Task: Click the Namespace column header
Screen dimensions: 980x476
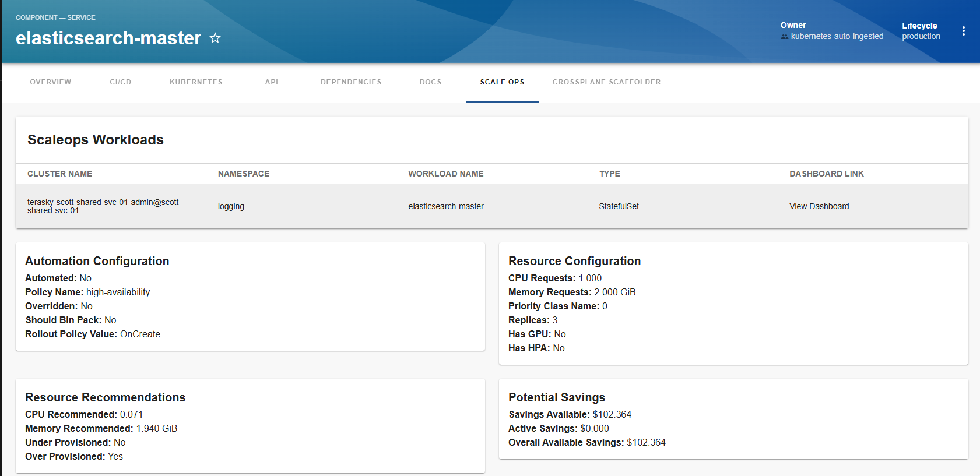Action: tap(244, 174)
